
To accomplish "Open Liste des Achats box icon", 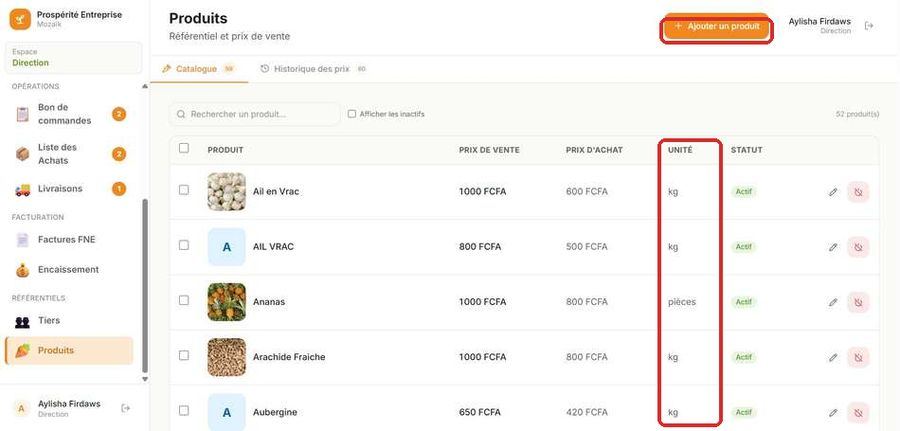I will click(x=22, y=154).
